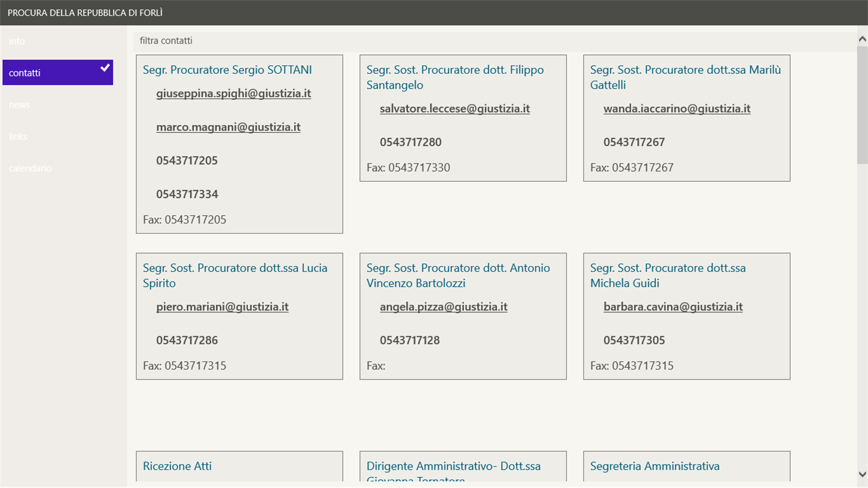Viewport: 868px width, 488px height.
Task: Click phone number 0543717128
Action: tap(410, 340)
